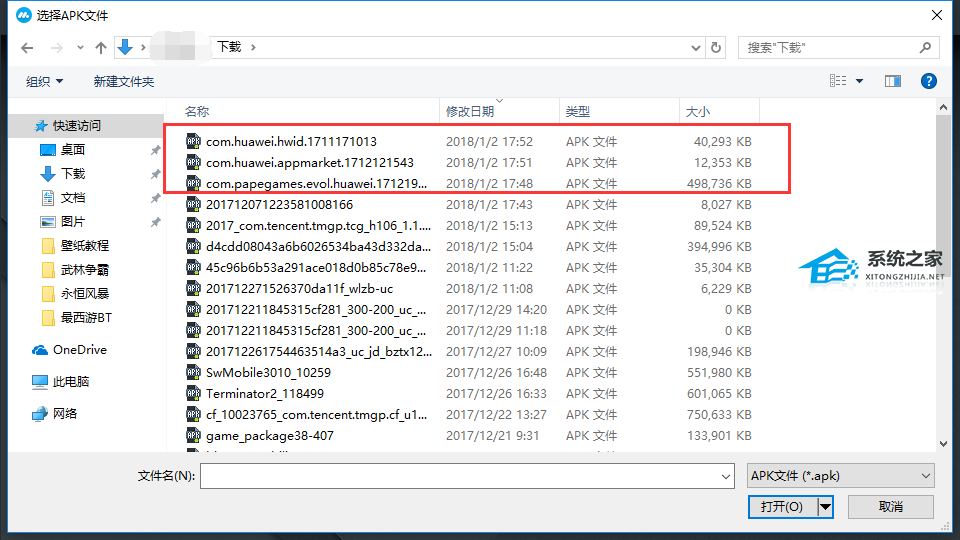Click the file list scrollbar down arrow
Image resolution: width=960 pixels, height=540 pixels.
[x=943, y=444]
